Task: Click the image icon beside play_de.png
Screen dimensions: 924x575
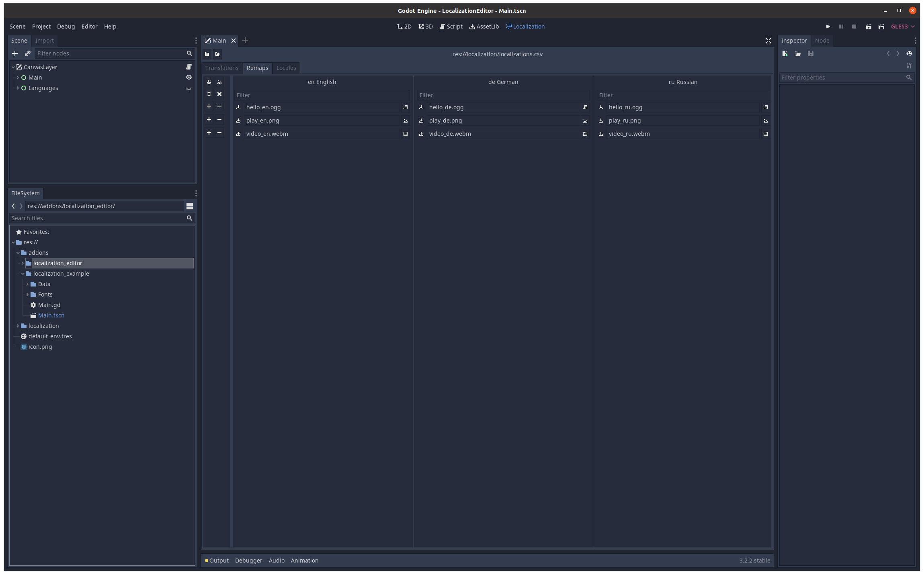Action: click(585, 121)
